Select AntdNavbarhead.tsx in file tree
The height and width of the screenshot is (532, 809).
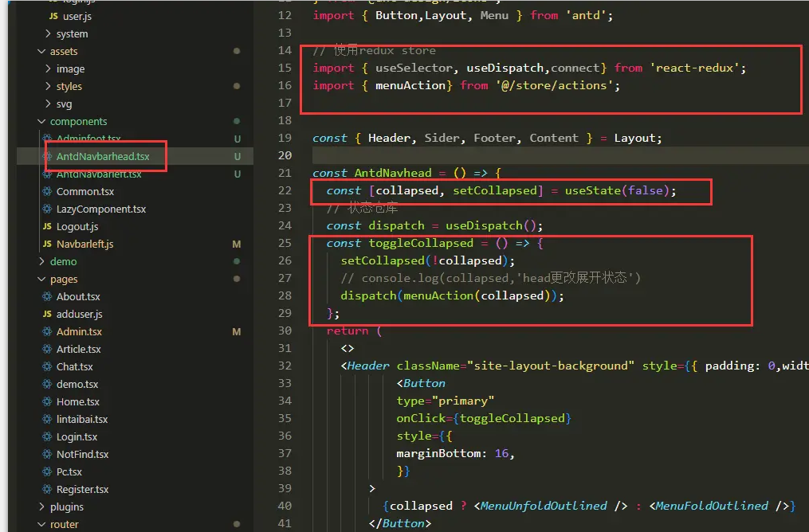[x=103, y=157]
